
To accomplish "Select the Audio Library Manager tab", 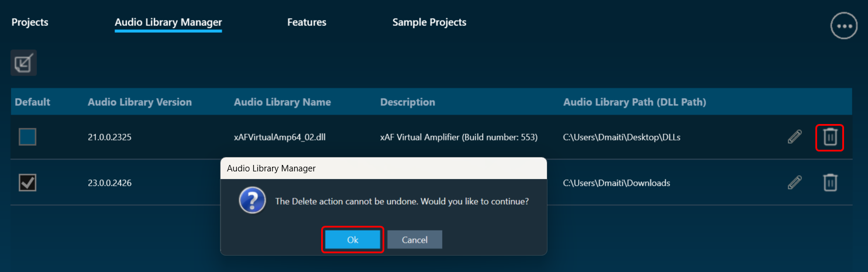I will point(168,22).
